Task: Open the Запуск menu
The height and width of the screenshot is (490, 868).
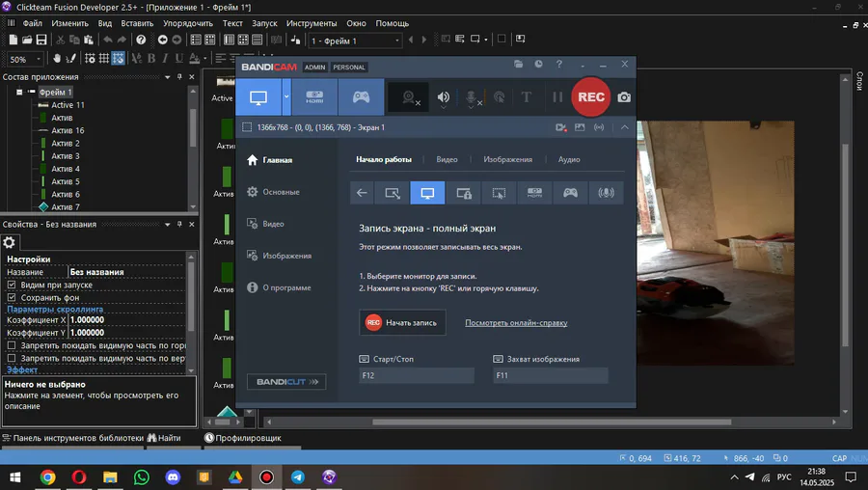Action: coord(264,23)
